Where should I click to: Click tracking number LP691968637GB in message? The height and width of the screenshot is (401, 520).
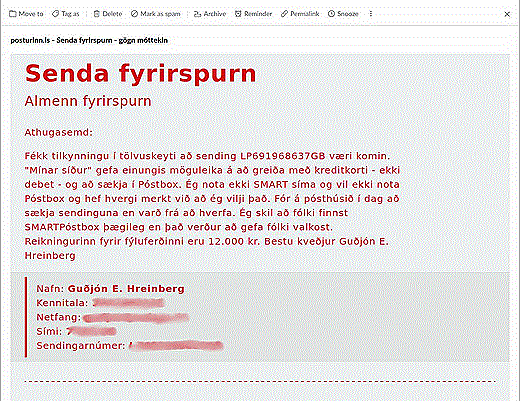[283, 156]
